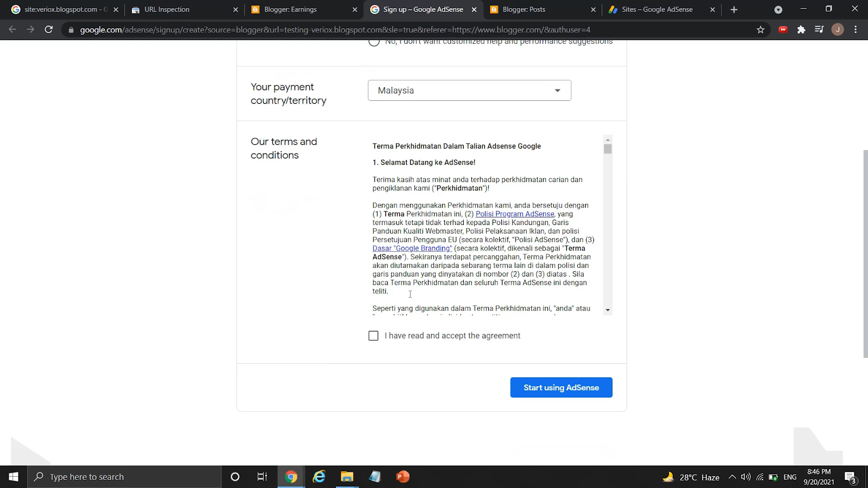Go forward using the browser forward arrow
The height and width of the screenshot is (488, 868).
click(30, 30)
